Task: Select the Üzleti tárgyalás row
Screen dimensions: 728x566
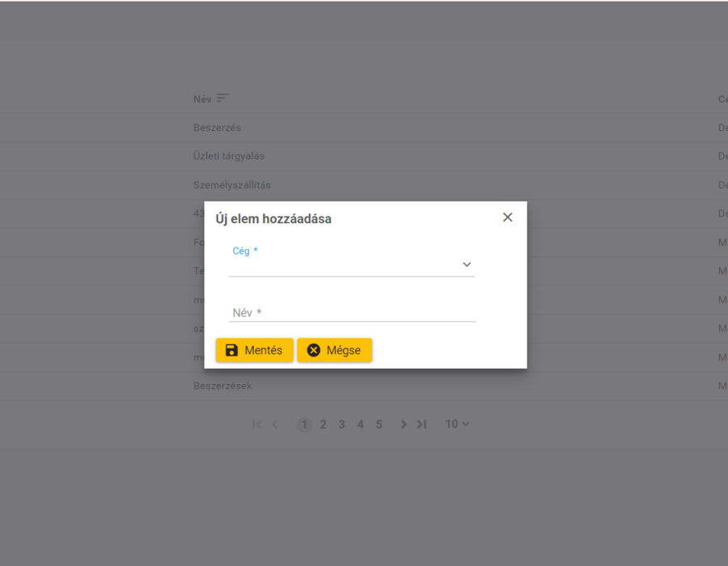Action: point(364,156)
